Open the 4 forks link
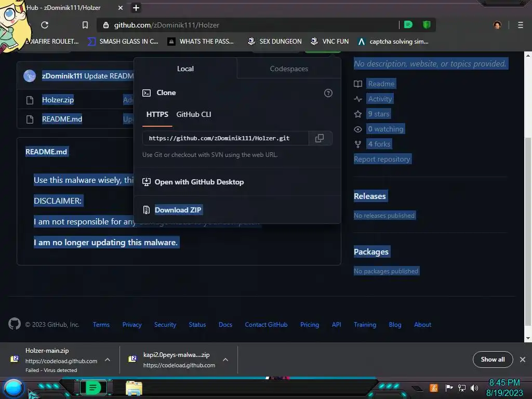This screenshot has height=399, width=532. (379, 144)
